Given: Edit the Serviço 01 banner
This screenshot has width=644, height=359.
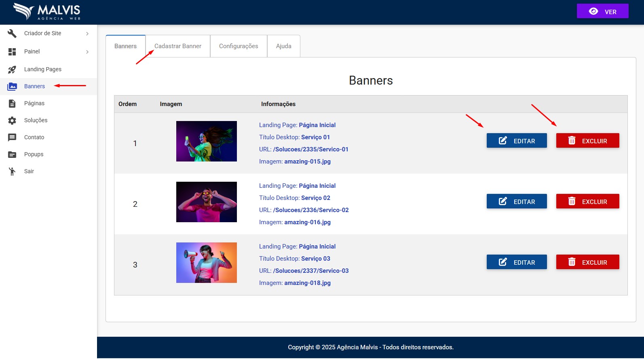Looking at the screenshot, I should point(517,141).
